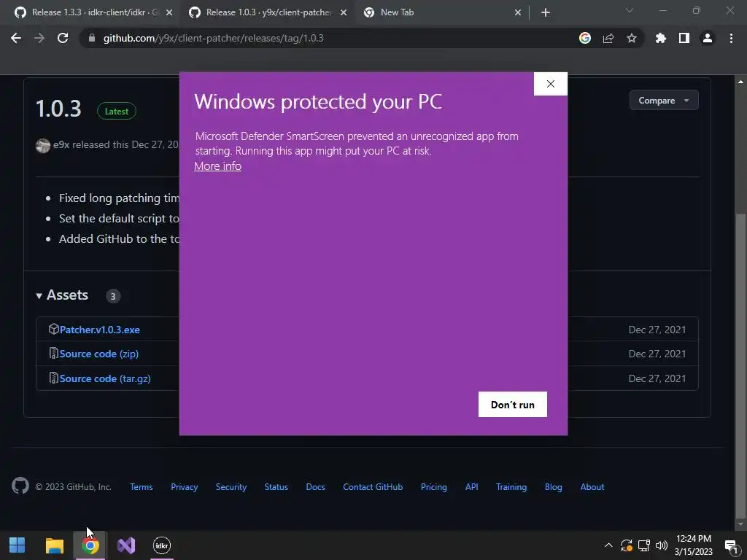Open the Compare dropdown

[664, 101]
